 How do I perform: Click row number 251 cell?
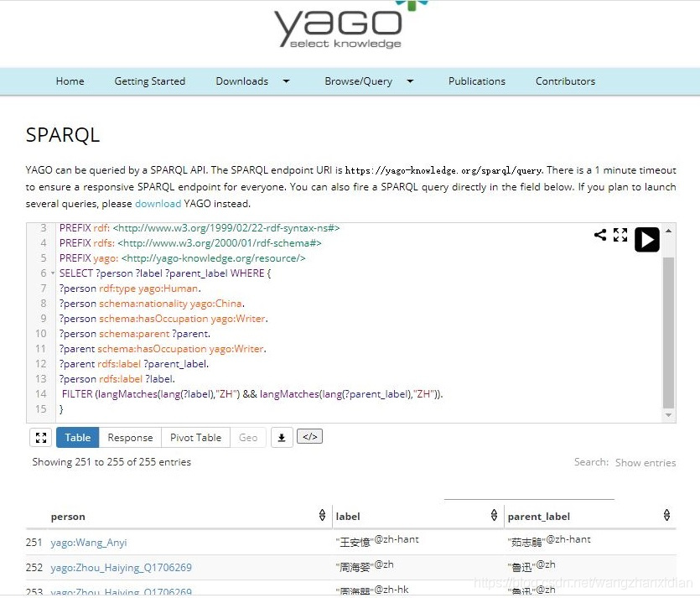click(x=34, y=543)
